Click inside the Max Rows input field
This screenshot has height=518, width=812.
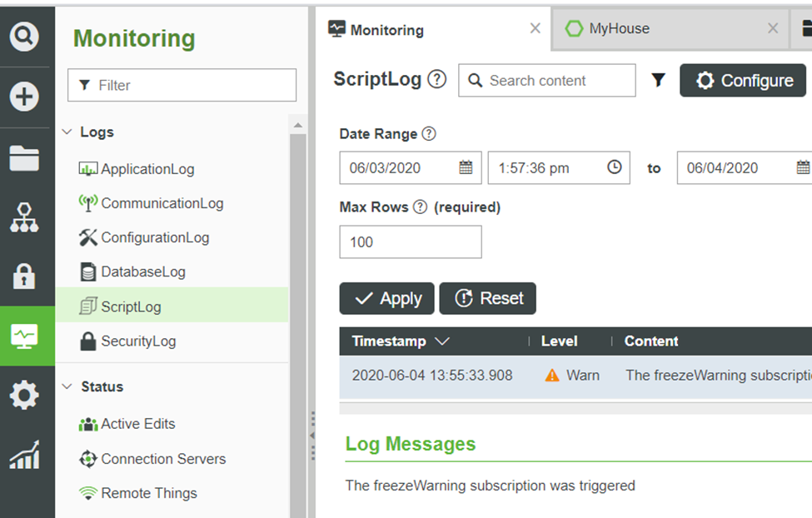point(410,242)
